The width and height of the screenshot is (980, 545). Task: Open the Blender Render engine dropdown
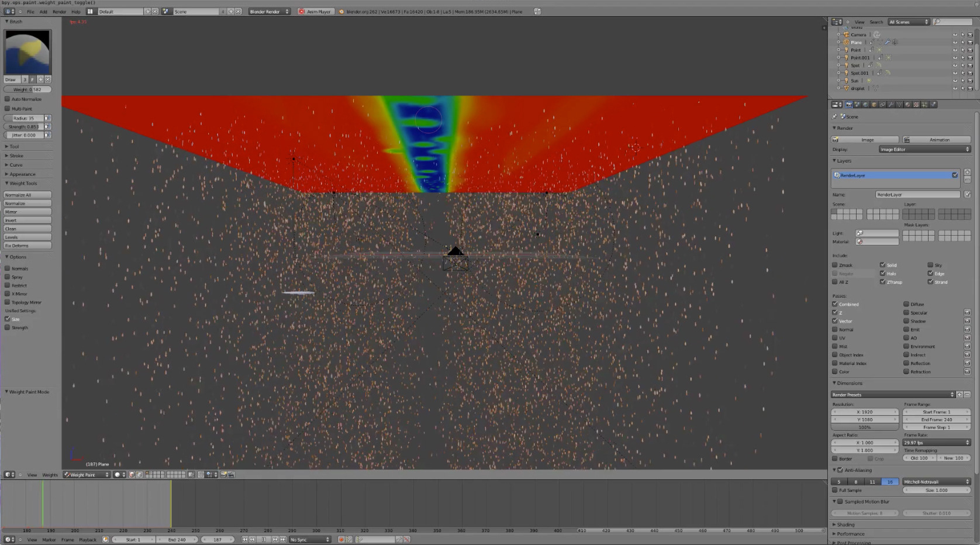click(269, 11)
